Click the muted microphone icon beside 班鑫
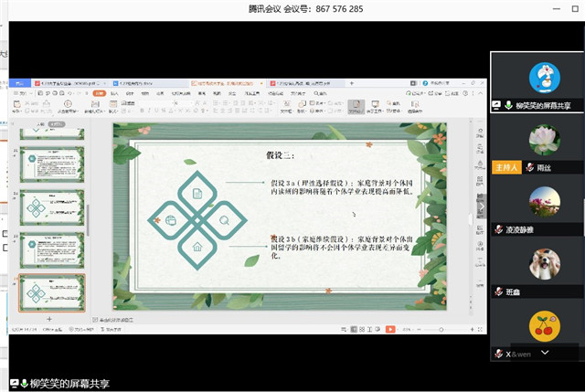This screenshot has height=392, width=585. (x=499, y=291)
